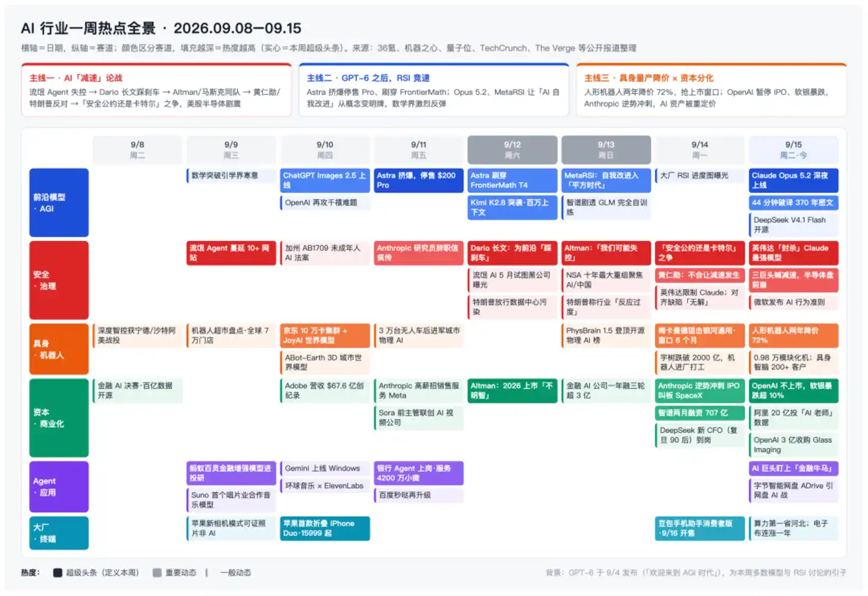Click the 银行 Agent 上岗·服务 4200 万小微 card
This screenshot has width=868, height=596.
[419, 473]
